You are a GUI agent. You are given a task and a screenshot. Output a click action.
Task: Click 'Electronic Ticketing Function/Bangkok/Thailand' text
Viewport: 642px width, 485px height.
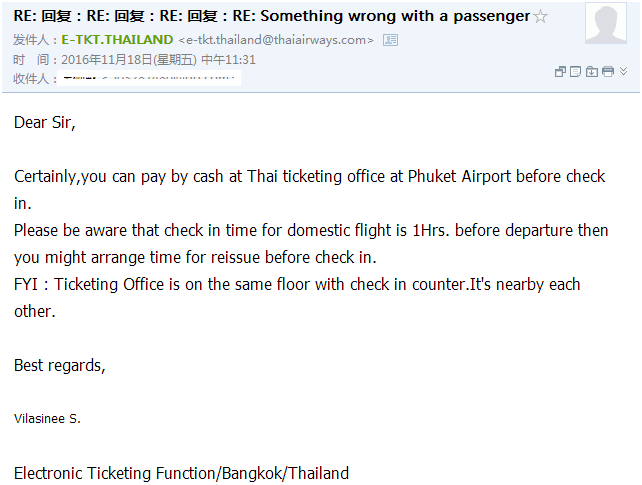click(x=181, y=473)
